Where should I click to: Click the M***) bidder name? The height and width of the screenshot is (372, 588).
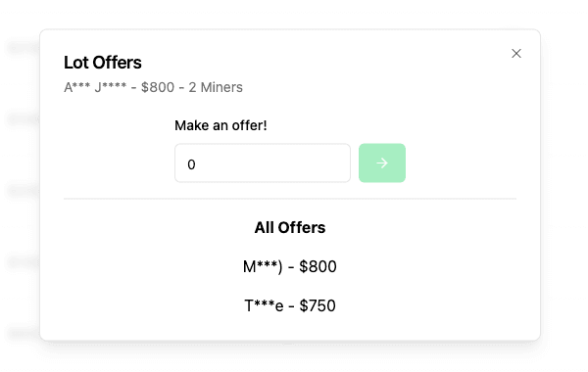[263, 267]
